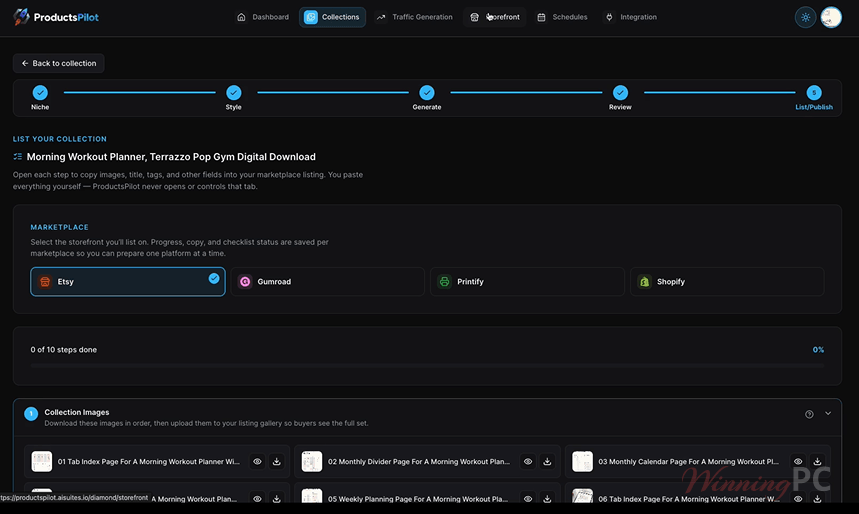Click the steps done progress bar
This screenshot has height=514, width=859.
427,365
